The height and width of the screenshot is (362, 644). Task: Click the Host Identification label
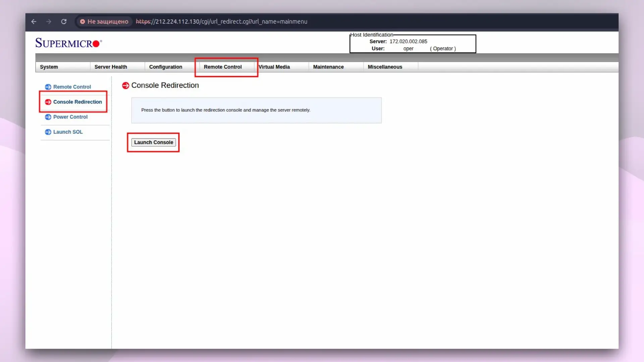click(372, 35)
